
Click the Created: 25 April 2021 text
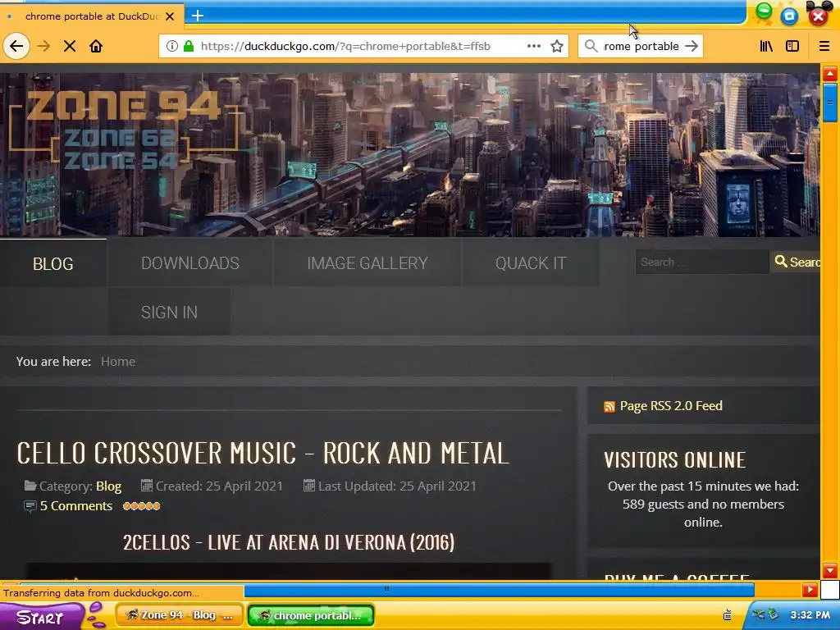(x=218, y=486)
